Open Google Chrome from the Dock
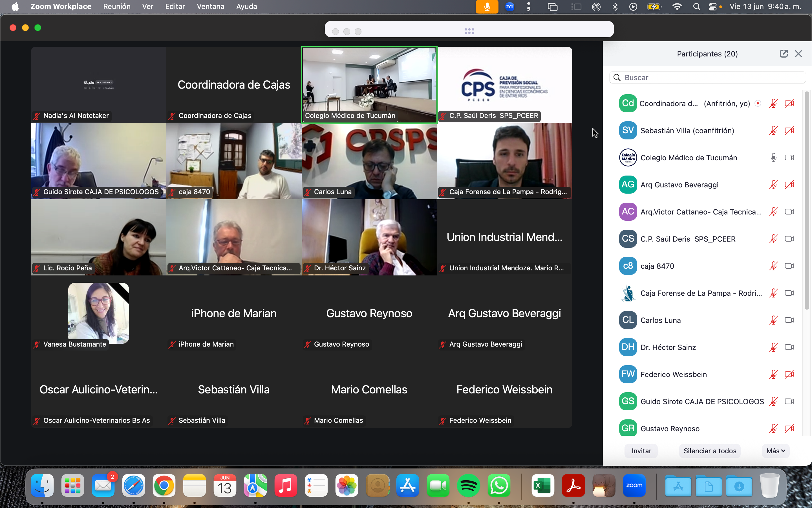Image resolution: width=812 pixels, height=508 pixels. [164, 485]
